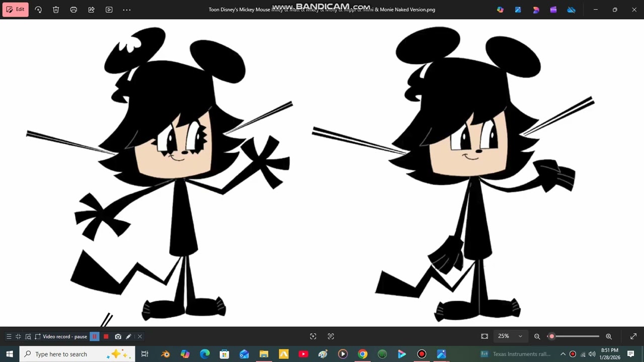Open the 25% zoom level dropdown
The image size is (644, 362).
coord(510,336)
